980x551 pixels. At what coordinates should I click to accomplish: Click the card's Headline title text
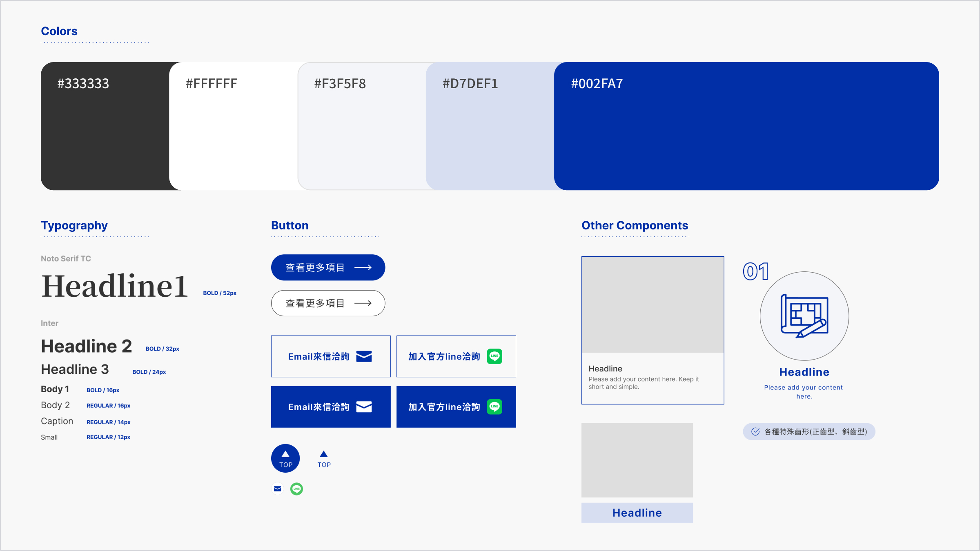[x=605, y=369]
